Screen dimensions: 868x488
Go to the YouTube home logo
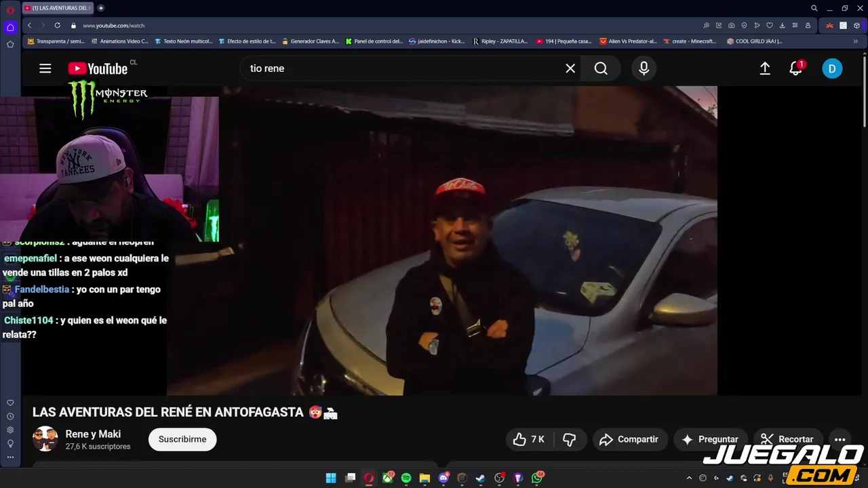click(x=98, y=68)
